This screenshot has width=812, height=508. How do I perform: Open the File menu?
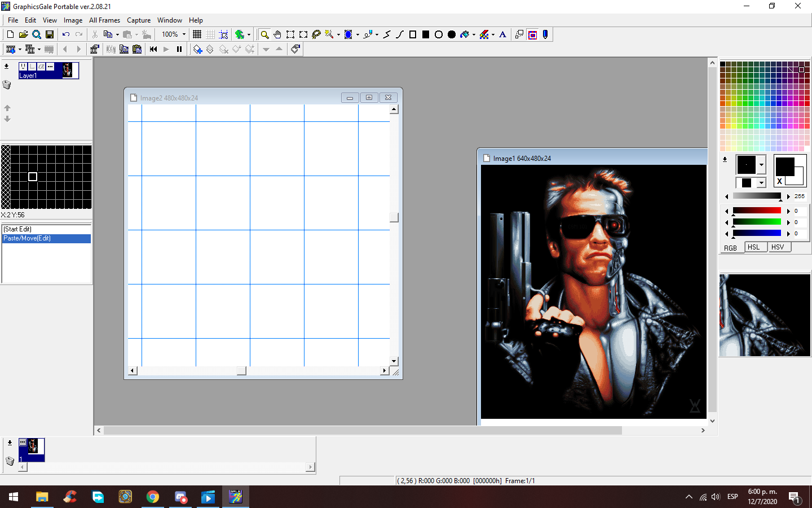[x=13, y=20]
